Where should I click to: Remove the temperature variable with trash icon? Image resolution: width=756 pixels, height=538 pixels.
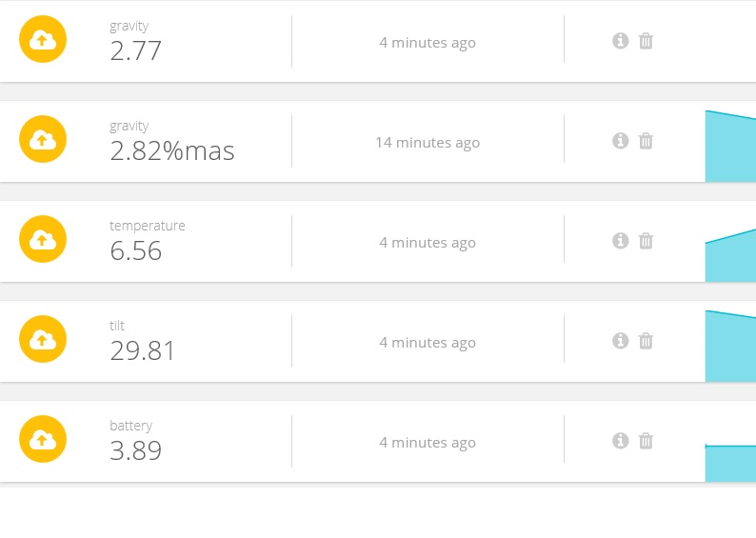pos(646,241)
